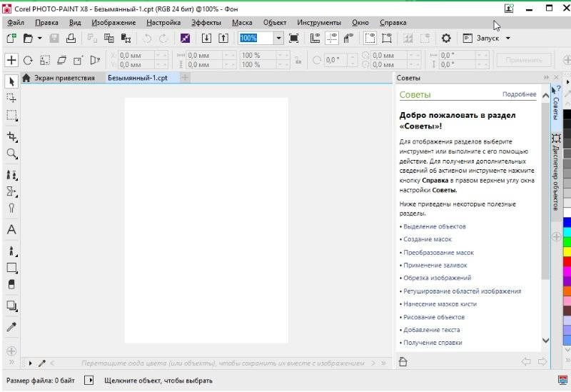
Task: Toggle mask marquee visibility icon
Action: pyautogui.click(x=370, y=38)
